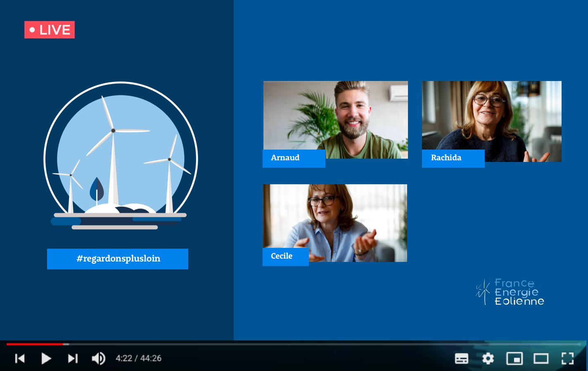Viewport: 588px width, 371px height.
Task: Skip to previous video
Action: [x=20, y=358]
